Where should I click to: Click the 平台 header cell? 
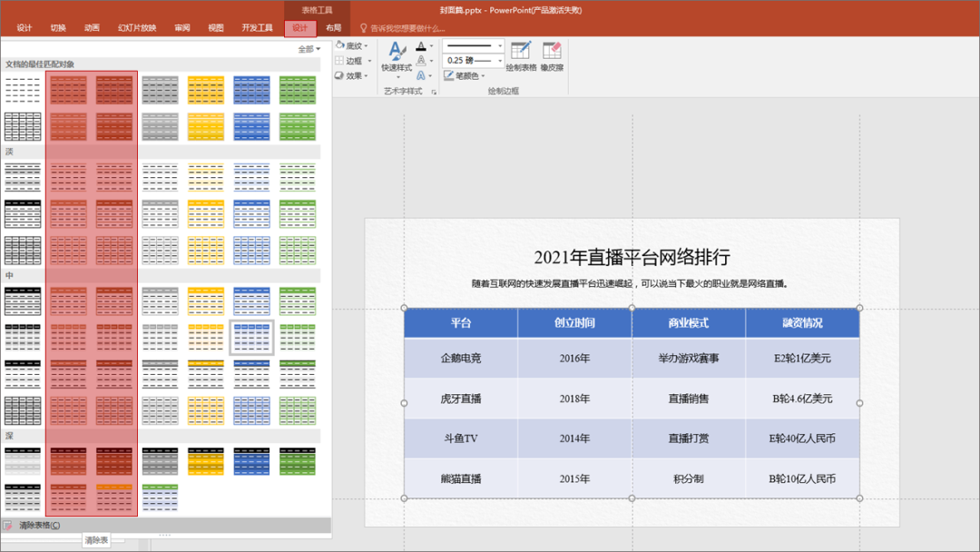point(461,322)
